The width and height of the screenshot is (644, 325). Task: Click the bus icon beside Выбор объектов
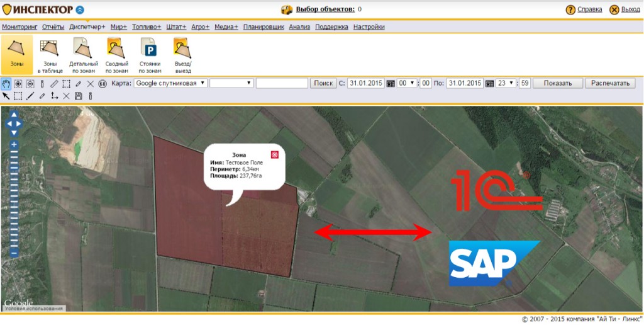pos(286,9)
